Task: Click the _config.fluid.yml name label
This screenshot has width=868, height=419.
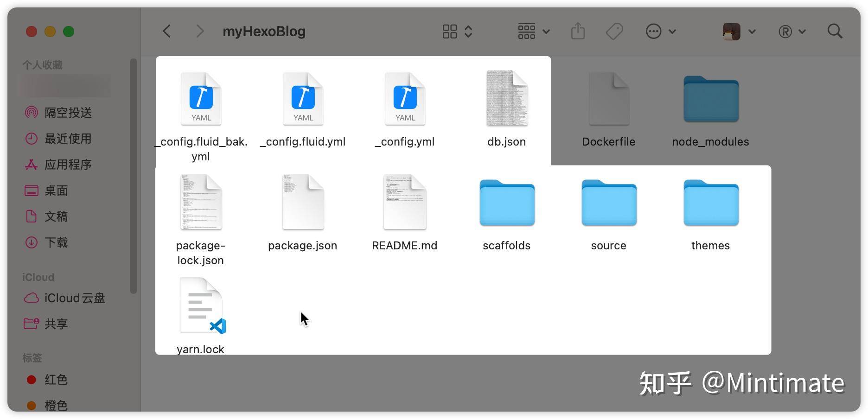Action: tap(303, 142)
